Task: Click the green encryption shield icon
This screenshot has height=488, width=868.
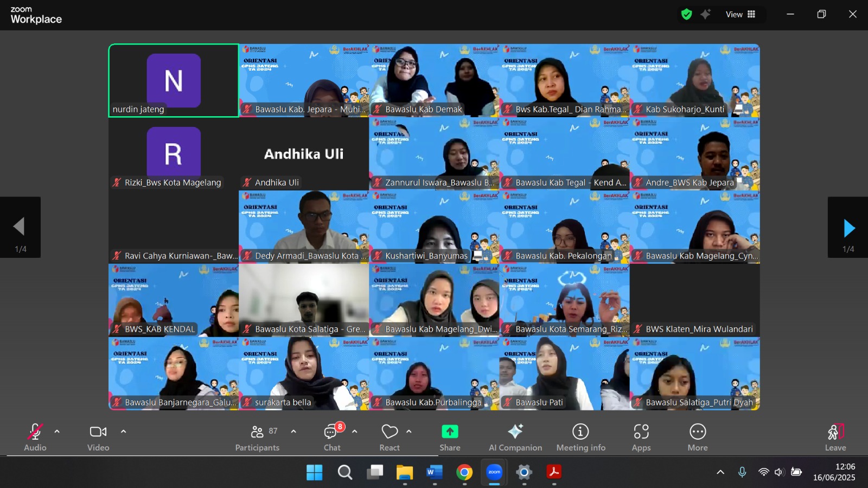Action: 687,15
